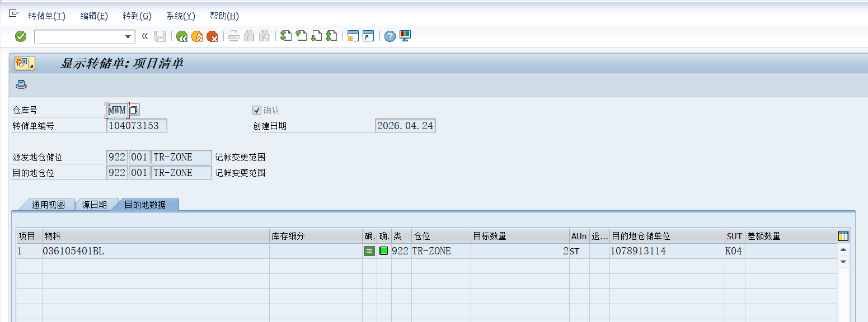Open the 转到(G) menu
Screen dimensions: 868x322
coord(137,16)
